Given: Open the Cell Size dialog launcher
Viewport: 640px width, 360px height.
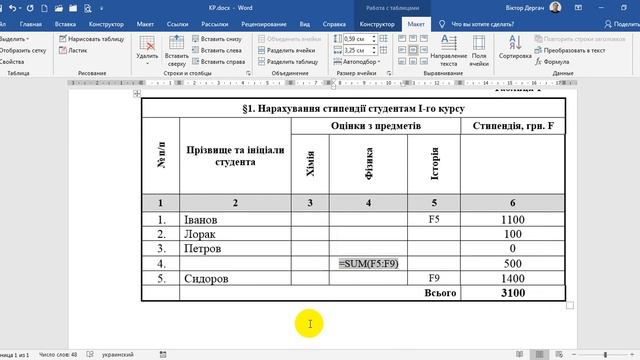Looking at the screenshot, I should 389,73.
